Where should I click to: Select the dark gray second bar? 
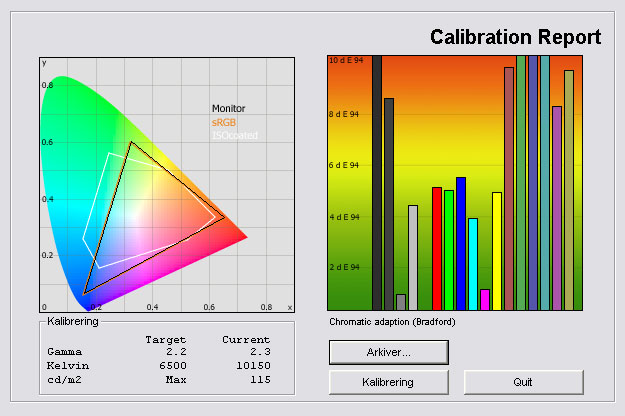pyautogui.click(x=389, y=204)
